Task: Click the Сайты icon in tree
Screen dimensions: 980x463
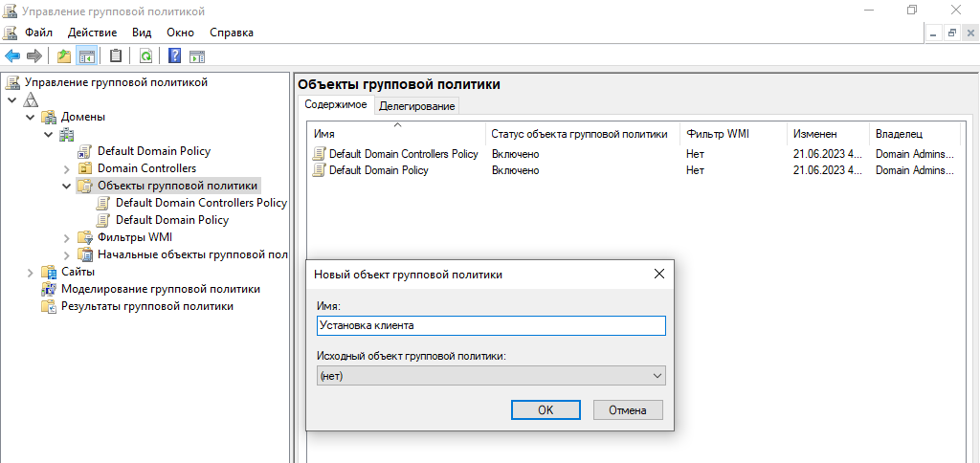Action: pos(49,272)
